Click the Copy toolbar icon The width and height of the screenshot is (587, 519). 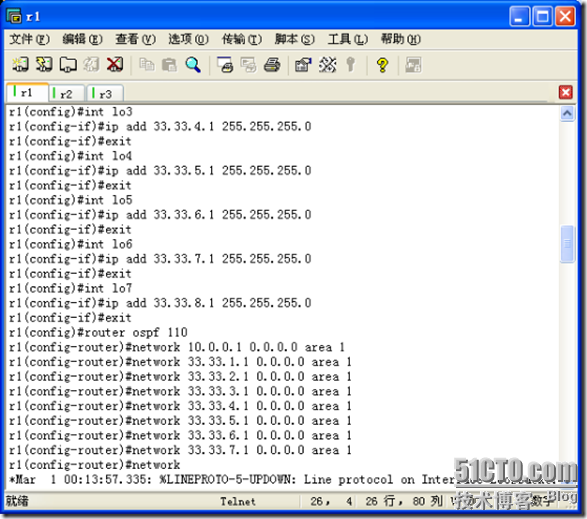(146, 65)
